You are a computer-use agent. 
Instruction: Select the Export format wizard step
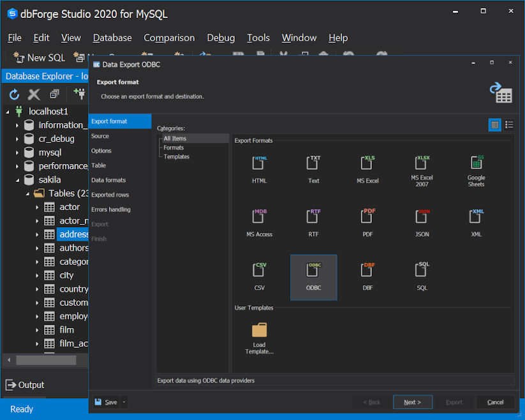coord(120,121)
